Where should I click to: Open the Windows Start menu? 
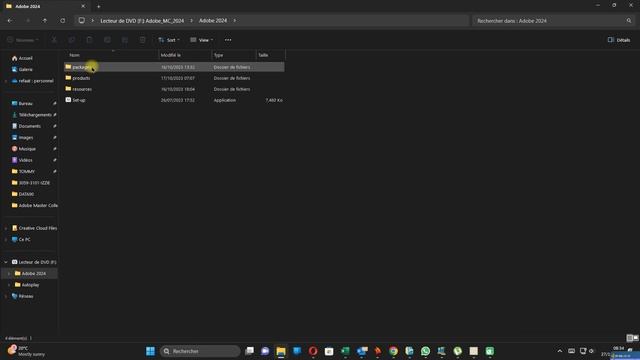pyautogui.click(x=150, y=351)
